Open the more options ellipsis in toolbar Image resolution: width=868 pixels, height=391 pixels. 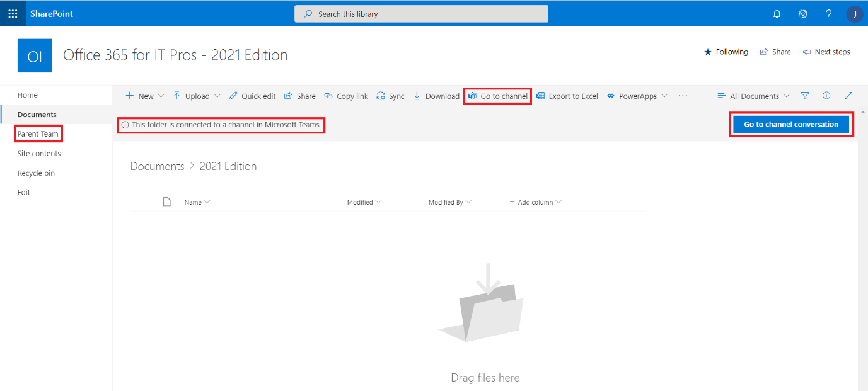(x=683, y=96)
